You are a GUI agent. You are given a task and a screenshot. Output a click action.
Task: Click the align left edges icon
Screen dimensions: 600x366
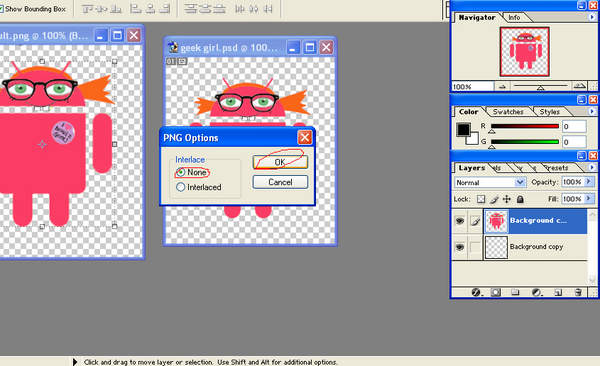coord(135,8)
